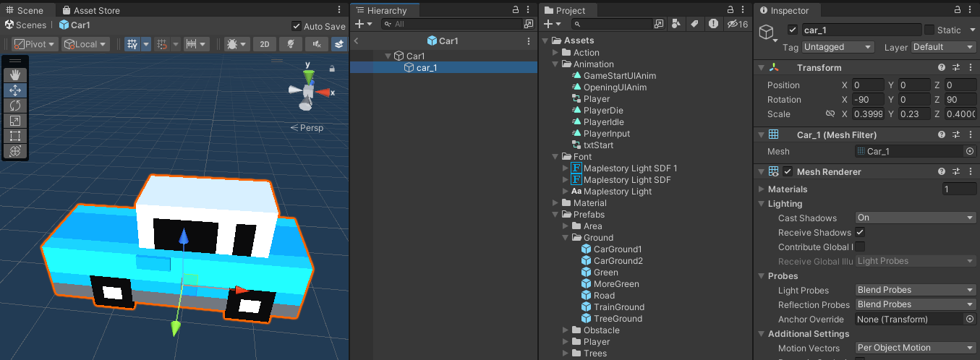Open the Tag Untagged dropdown
980x360 pixels.
[x=839, y=47]
